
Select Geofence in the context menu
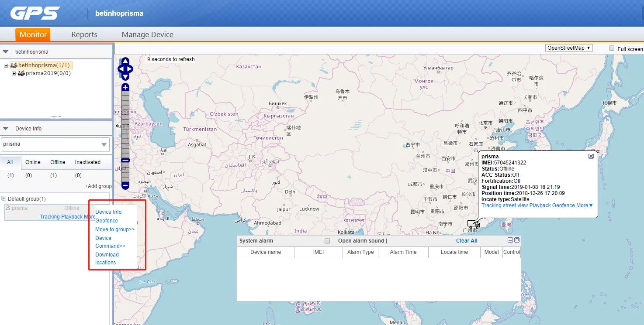(x=106, y=220)
